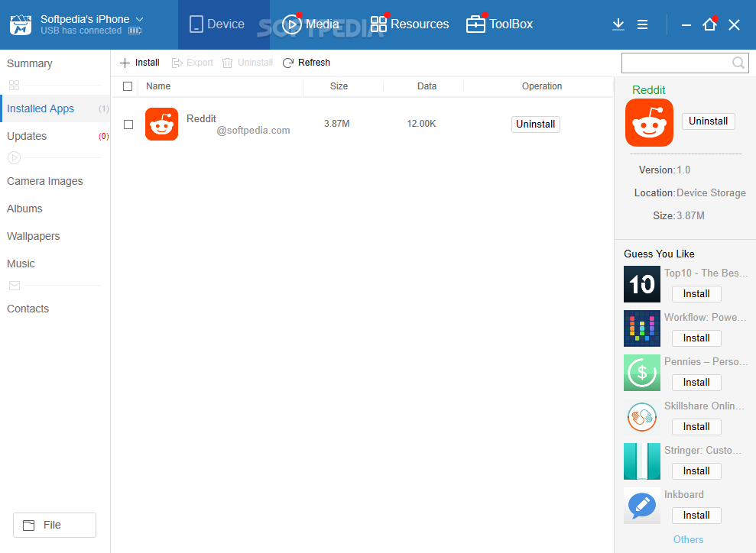756x553 pixels.
Task: Click the Pennies app icon
Action: (642, 373)
